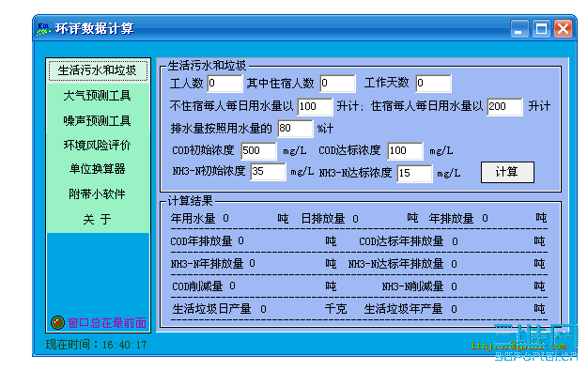This screenshot has width=588, height=371.
Task: Click the NH3-N达标浓度 field with 15
Action: pyautogui.click(x=415, y=174)
